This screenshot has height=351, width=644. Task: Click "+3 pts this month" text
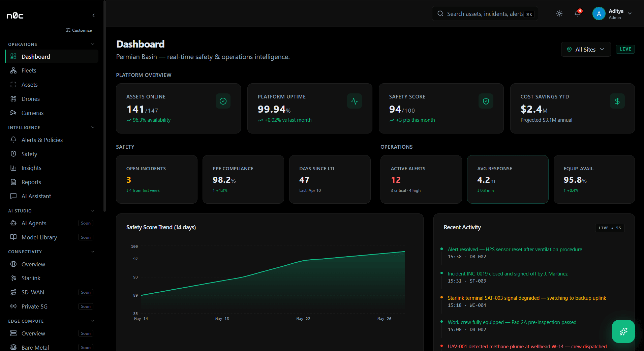point(415,120)
